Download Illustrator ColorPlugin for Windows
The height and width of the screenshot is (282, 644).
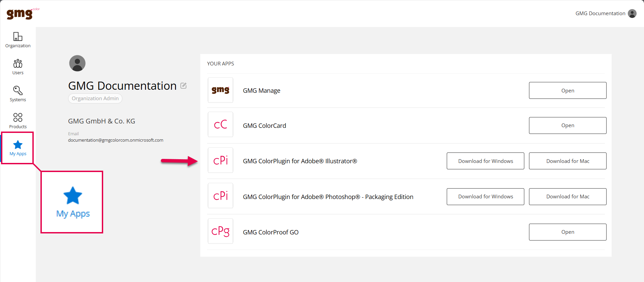(485, 161)
